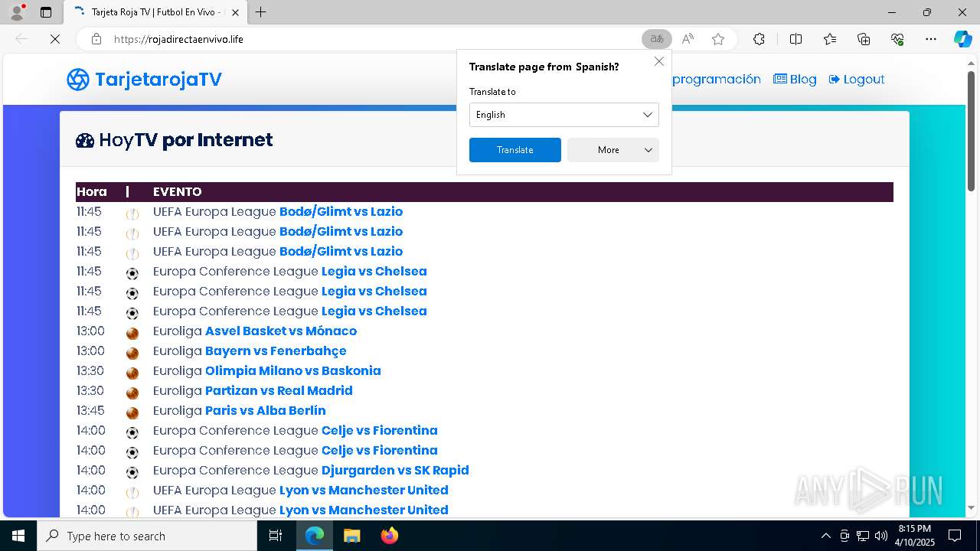
Task: Click the translate icon in address bar
Action: point(656,39)
